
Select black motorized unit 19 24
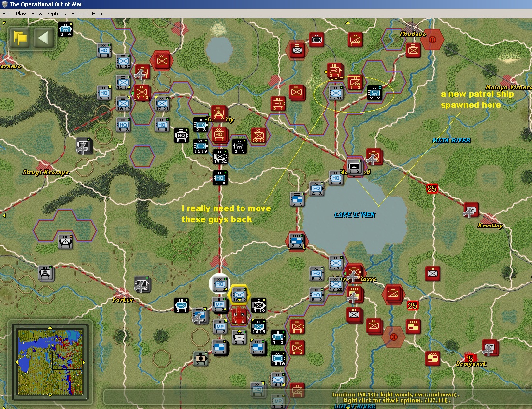[220, 156]
